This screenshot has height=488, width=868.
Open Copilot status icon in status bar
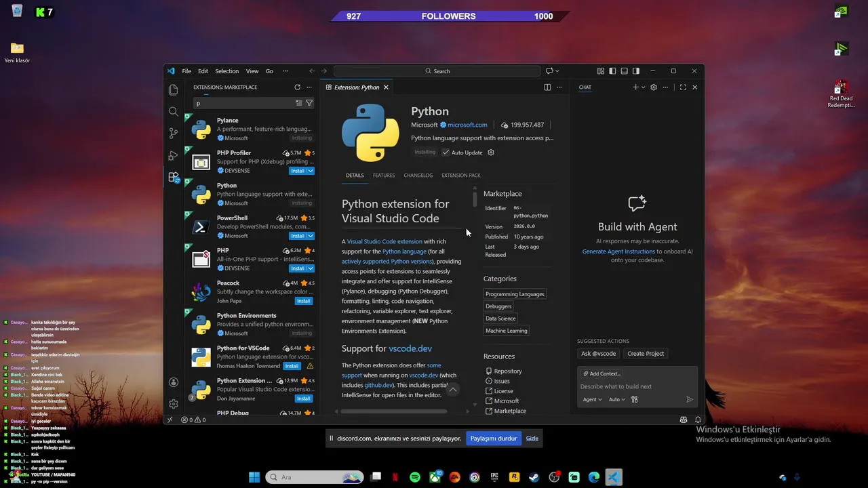click(x=684, y=420)
